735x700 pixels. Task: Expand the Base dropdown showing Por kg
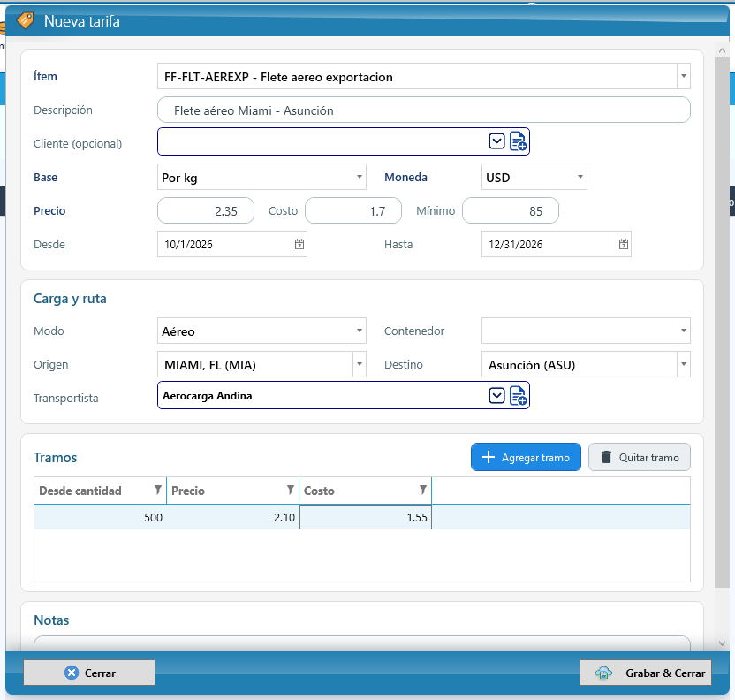359,178
